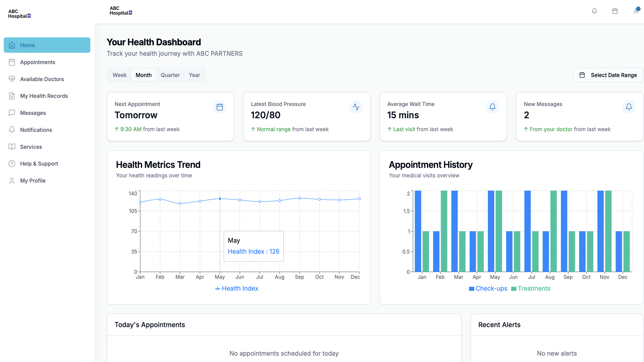The width and height of the screenshot is (644, 362).
Task: Click calendar icon on Next Appointment card
Action: point(220,107)
